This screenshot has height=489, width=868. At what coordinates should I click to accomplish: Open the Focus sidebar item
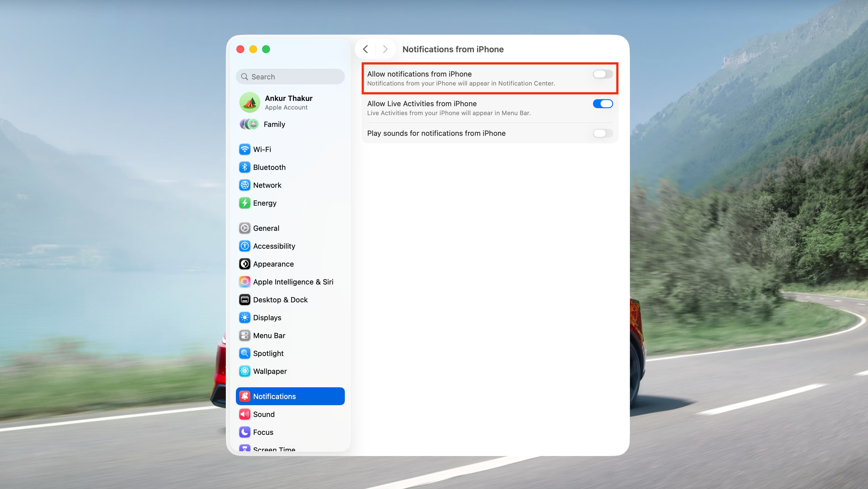point(263,432)
